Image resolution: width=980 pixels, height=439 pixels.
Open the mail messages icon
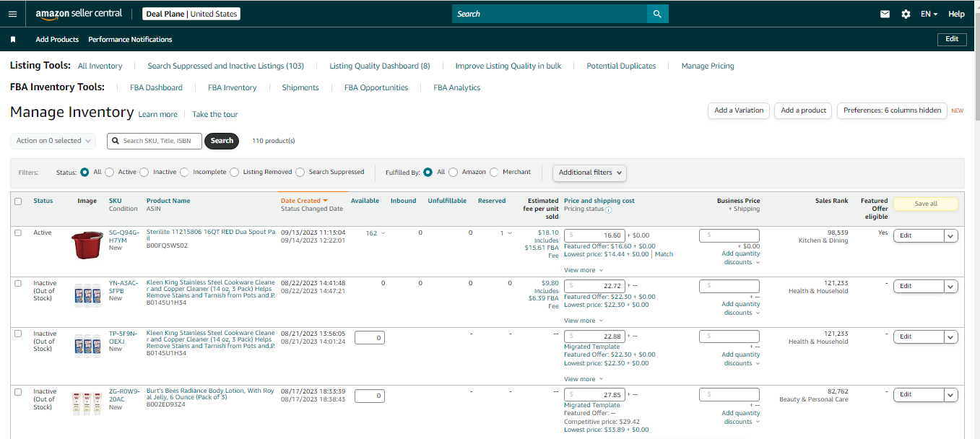[885, 14]
